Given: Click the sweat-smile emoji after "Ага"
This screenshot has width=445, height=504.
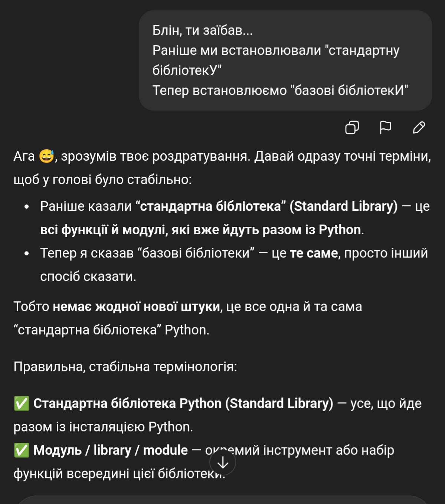Looking at the screenshot, I should [x=47, y=156].
